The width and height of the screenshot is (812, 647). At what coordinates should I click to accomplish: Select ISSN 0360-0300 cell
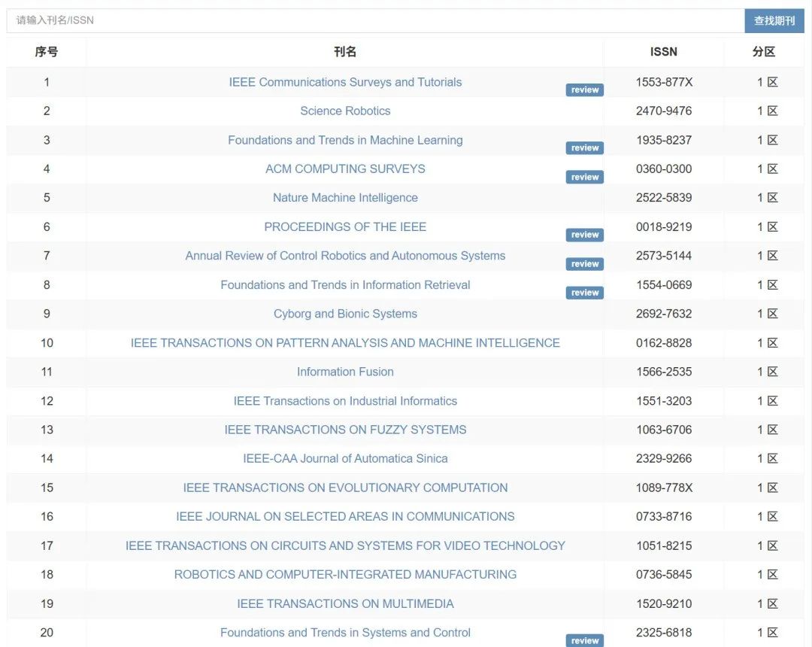pos(664,169)
